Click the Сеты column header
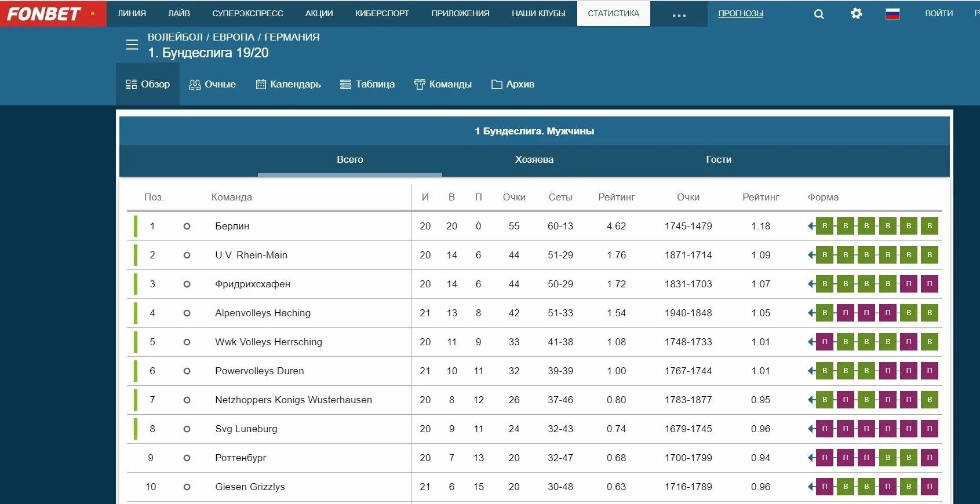Viewport: 980px width, 504px height. pyautogui.click(x=560, y=197)
